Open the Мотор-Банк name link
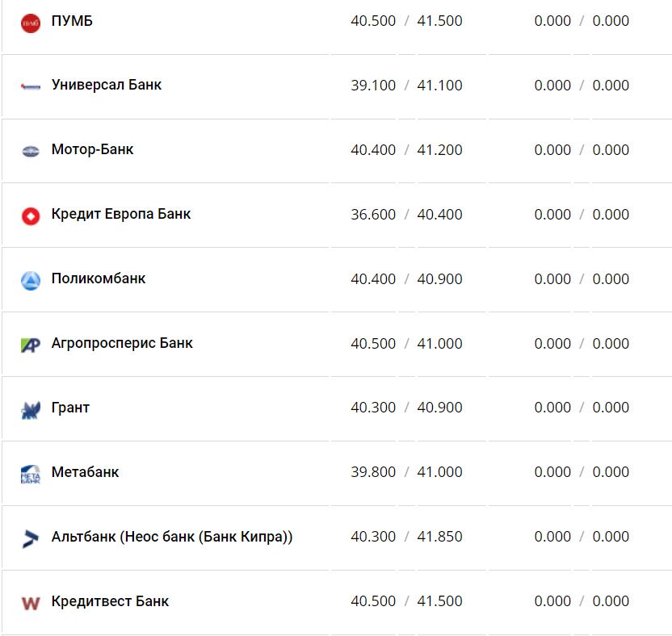 92,149
